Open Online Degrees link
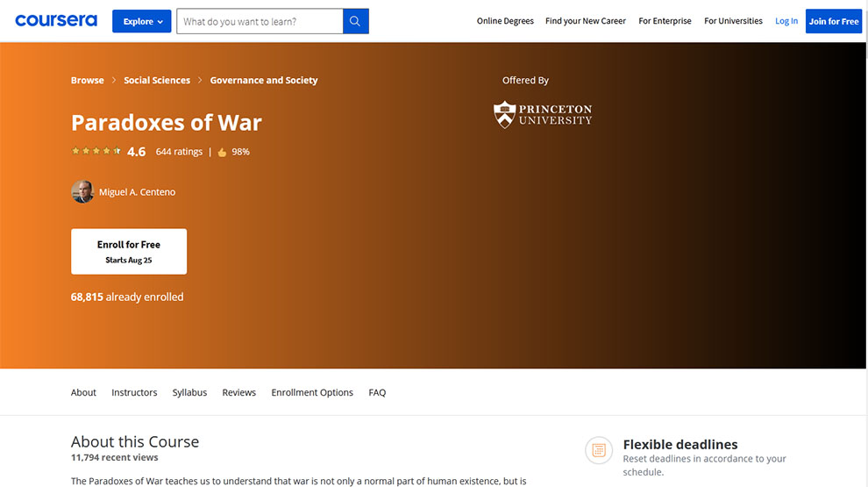 [x=505, y=21]
